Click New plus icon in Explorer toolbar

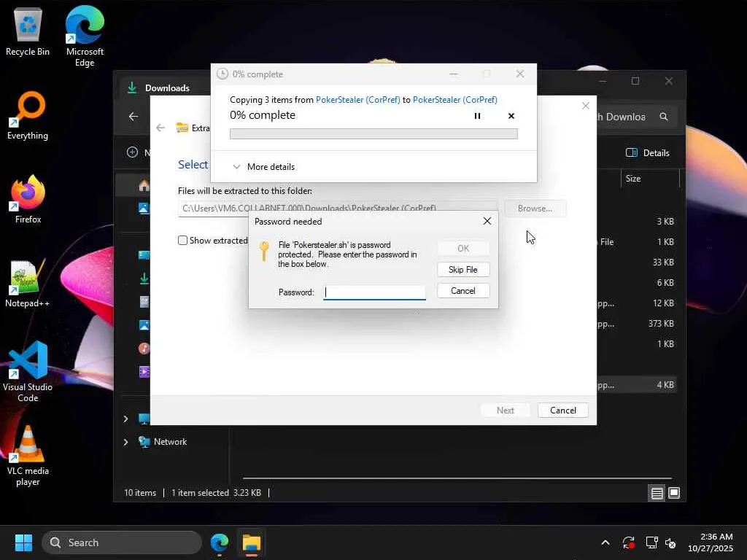(x=133, y=152)
